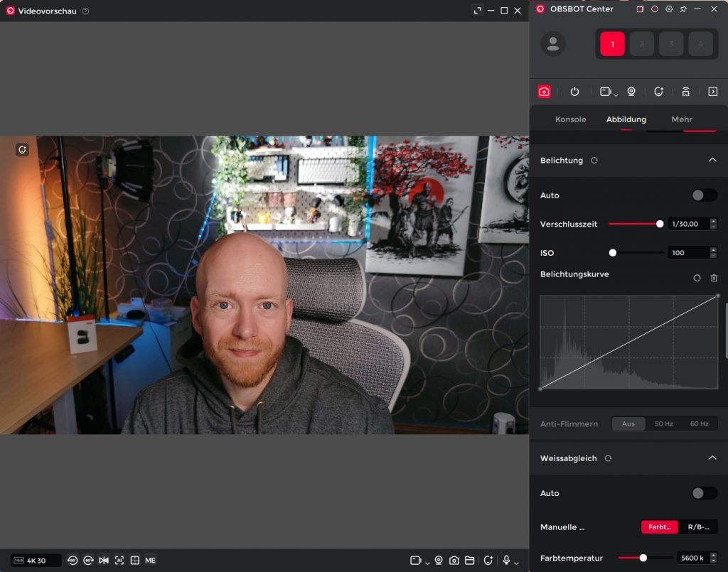
Task: Set Anti-Flimmern to 60 Hz
Action: 700,423
